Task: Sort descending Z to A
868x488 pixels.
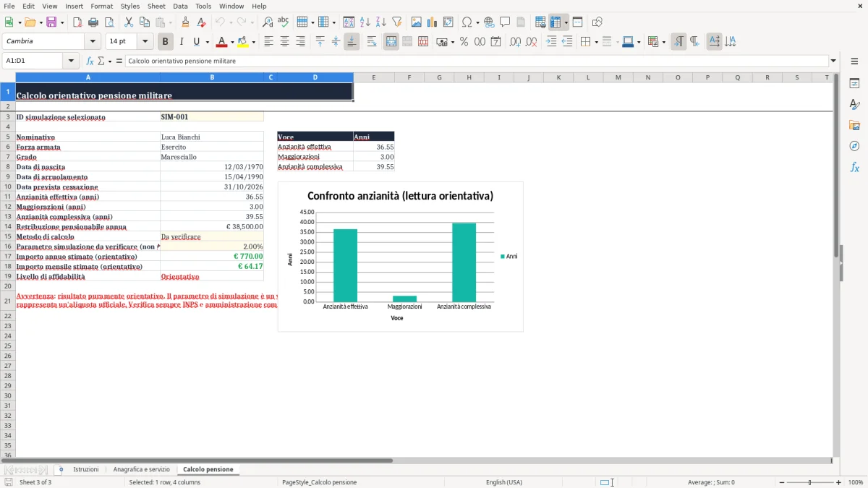Action: tap(381, 22)
